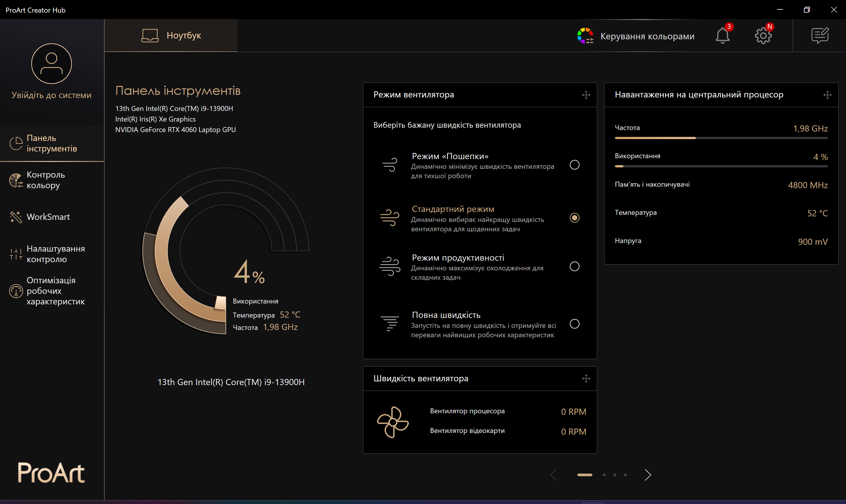Viewport: 846px width, 504px height.
Task: Click the Увійдіть до системи sign-in link
Action: 52,95
